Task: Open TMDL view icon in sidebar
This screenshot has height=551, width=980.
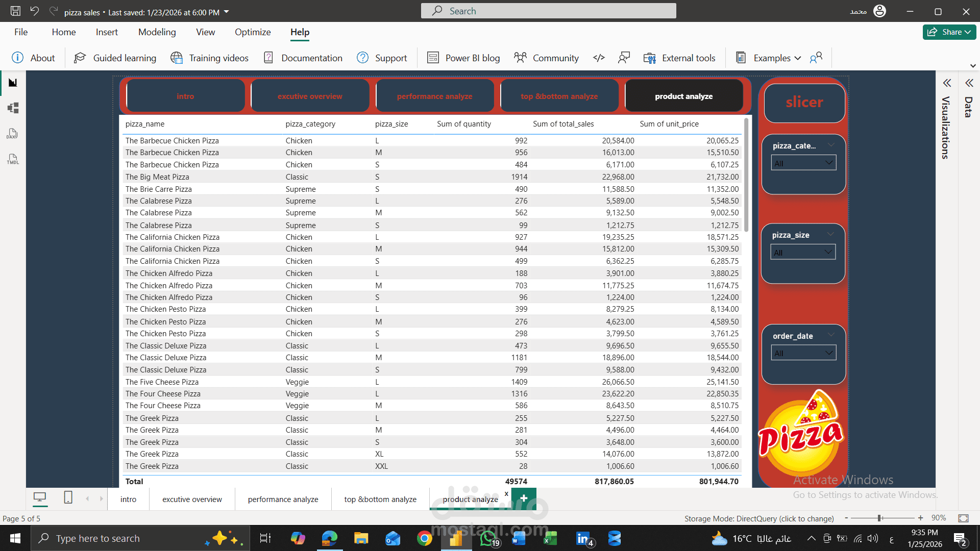Action: pyautogui.click(x=13, y=159)
